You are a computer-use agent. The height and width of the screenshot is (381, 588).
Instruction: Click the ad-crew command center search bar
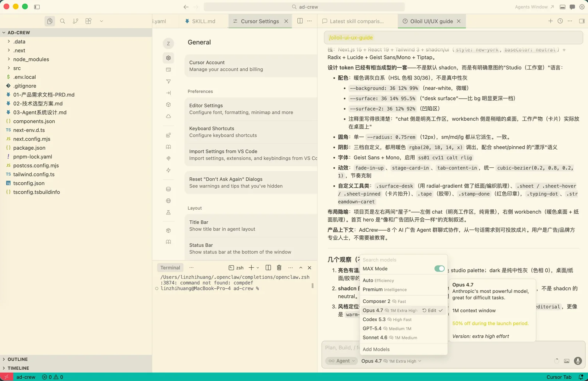pyautogui.click(x=304, y=7)
